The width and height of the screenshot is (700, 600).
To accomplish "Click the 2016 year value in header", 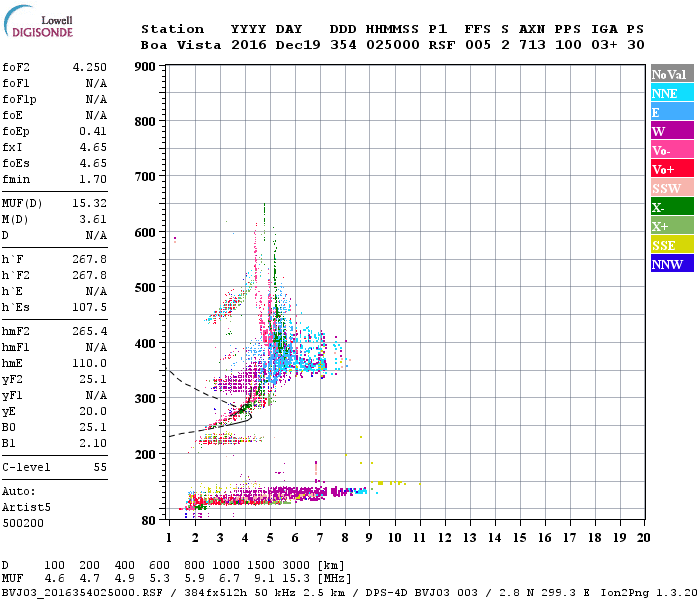I will click(249, 45).
